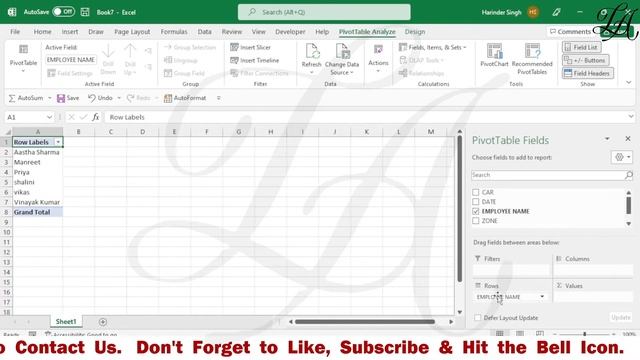
Task: Insert a PivotChart
Action: [494, 55]
